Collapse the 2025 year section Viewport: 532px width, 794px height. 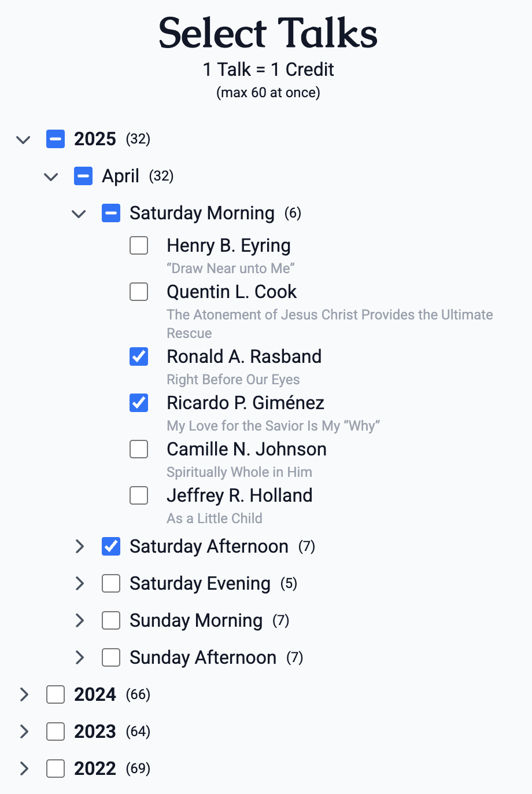point(23,139)
